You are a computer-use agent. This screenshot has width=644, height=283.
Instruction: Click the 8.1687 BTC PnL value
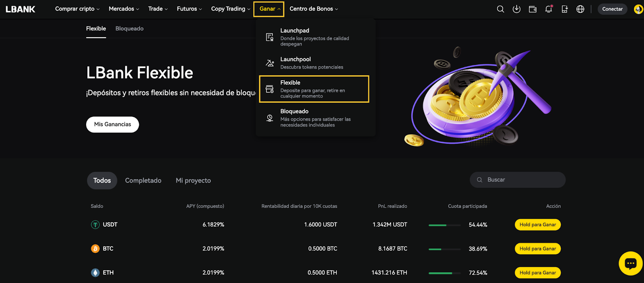393,249
